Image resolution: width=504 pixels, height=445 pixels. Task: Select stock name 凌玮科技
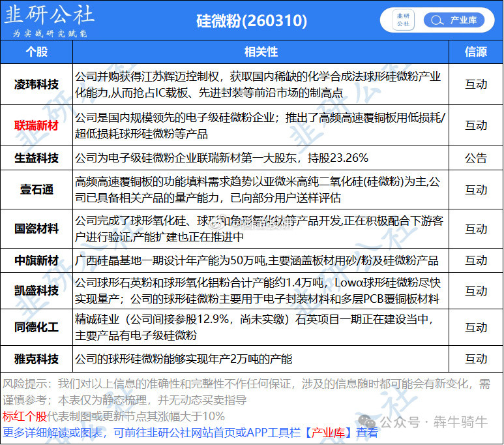(37, 84)
